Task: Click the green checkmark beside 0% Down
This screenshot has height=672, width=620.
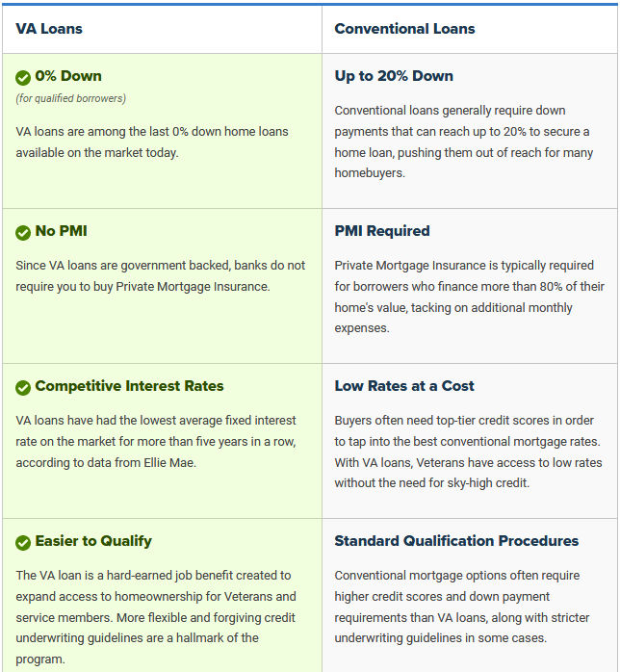Action: click(x=23, y=78)
